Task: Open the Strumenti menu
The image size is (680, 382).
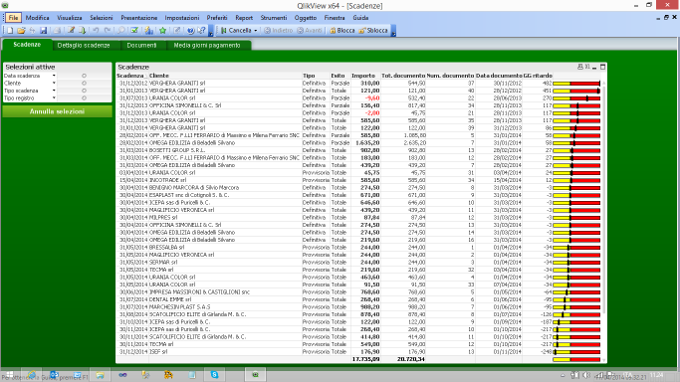Action: click(x=274, y=18)
